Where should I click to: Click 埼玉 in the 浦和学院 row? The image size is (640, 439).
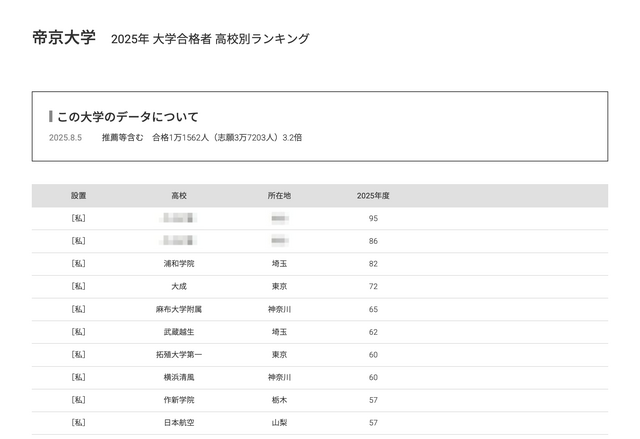[279, 264]
